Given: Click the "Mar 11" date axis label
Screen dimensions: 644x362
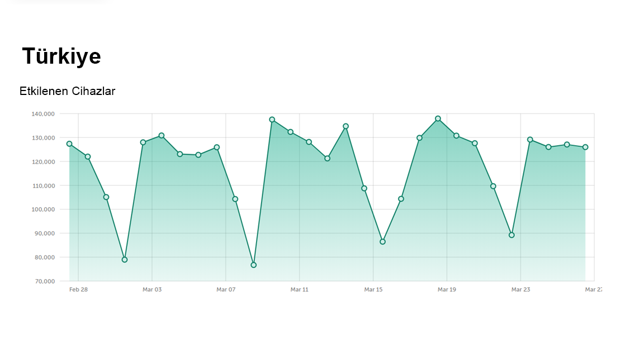Looking at the screenshot, I should tap(299, 289).
